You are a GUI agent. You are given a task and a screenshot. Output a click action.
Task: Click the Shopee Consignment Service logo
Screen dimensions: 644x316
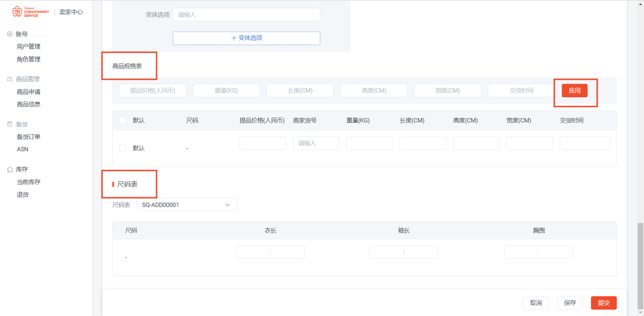(x=31, y=12)
